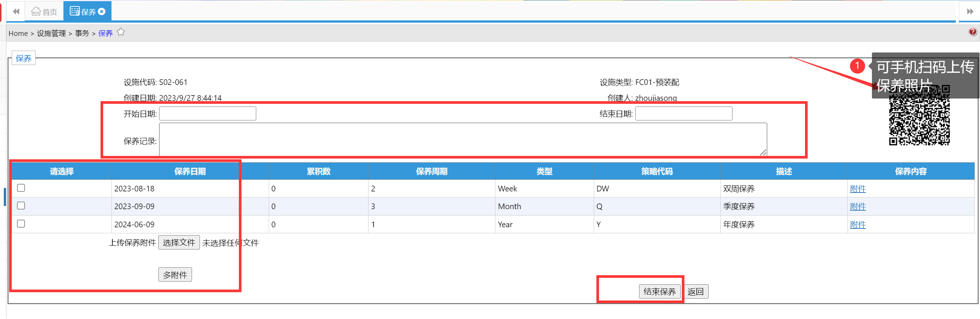The height and width of the screenshot is (319, 980).
Task: Click the 请选择 column header
Action: pyautogui.click(x=62, y=171)
